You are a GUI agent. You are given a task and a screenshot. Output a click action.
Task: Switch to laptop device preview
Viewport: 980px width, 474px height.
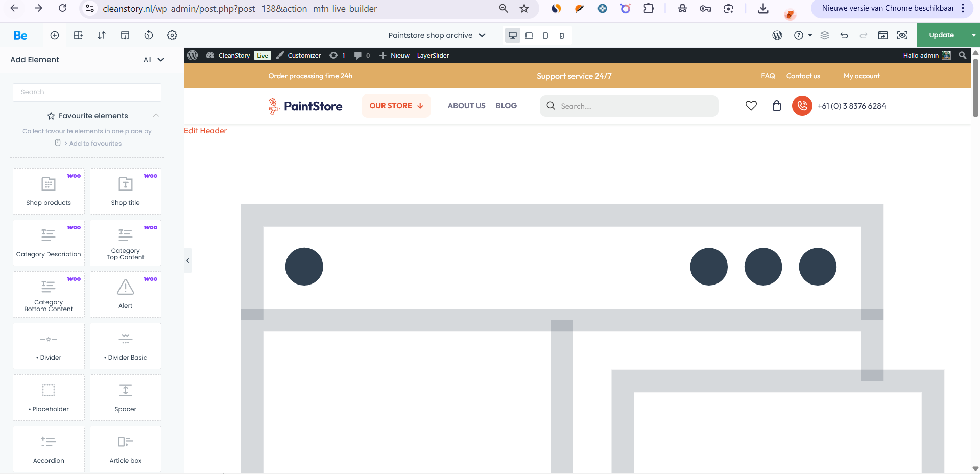pyautogui.click(x=529, y=35)
